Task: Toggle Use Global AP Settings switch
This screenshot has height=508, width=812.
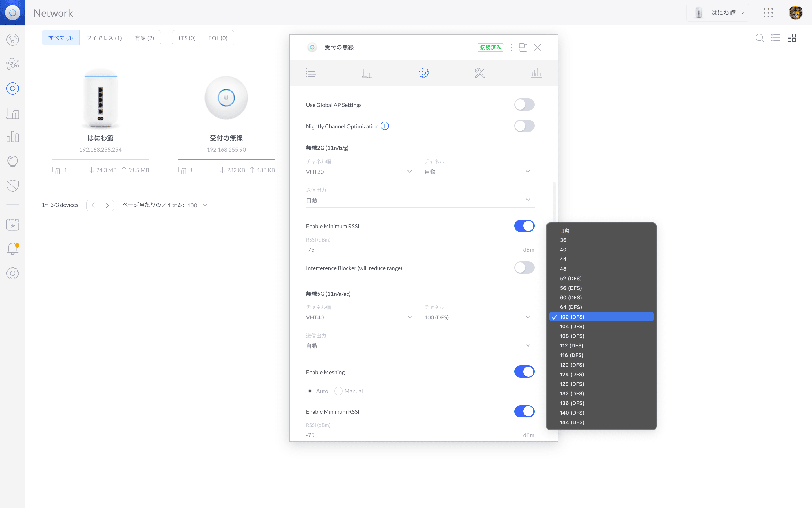Action: pyautogui.click(x=524, y=104)
